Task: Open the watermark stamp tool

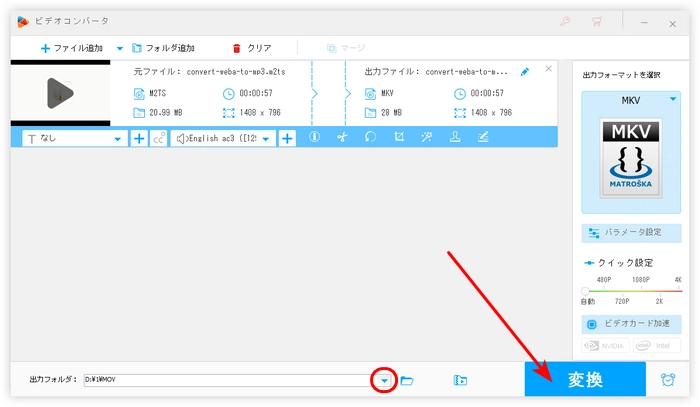Action: [x=455, y=137]
